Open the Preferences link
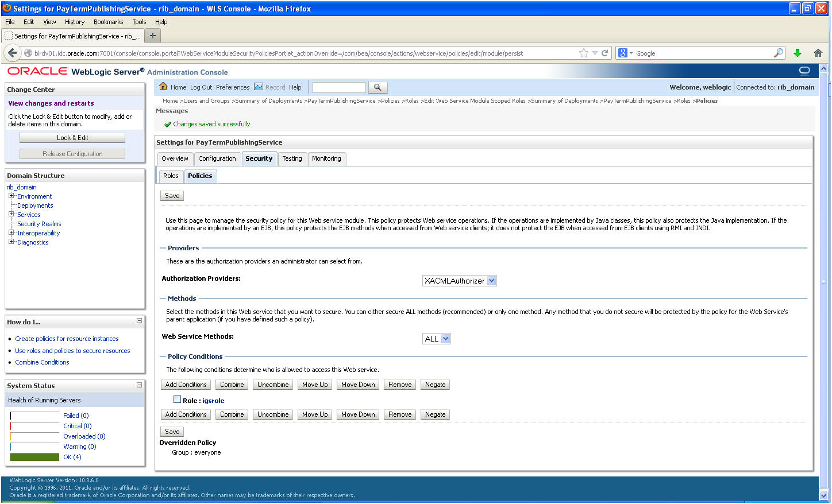Image resolution: width=832 pixels, height=504 pixels. coord(233,87)
